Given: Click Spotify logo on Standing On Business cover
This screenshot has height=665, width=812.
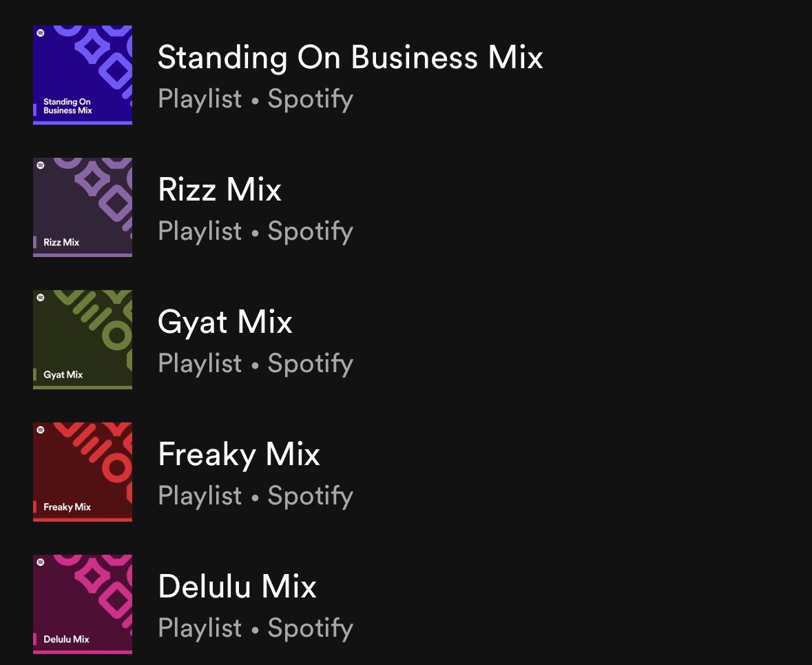Looking at the screenshot, I should click(x=41, y=33).
